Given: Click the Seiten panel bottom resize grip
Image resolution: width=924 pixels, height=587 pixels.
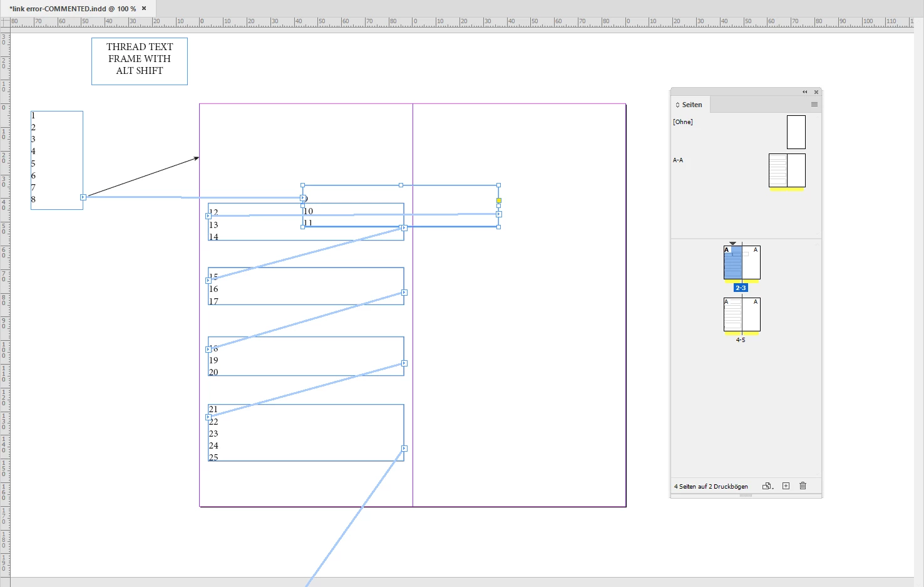Looking at the screenshot, I should (x=746, y=496).
